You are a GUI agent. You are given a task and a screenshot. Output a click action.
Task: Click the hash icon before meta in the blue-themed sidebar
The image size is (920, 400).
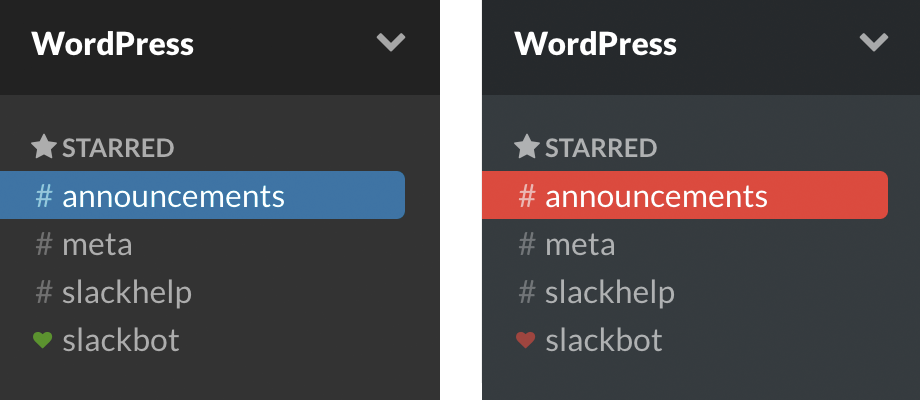click(43, 244)
